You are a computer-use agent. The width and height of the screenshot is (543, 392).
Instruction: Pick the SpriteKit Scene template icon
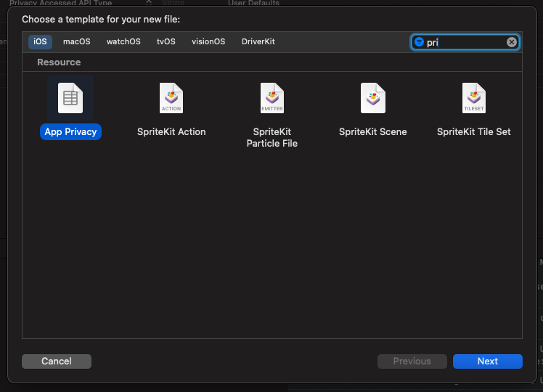tap(373, 98)
